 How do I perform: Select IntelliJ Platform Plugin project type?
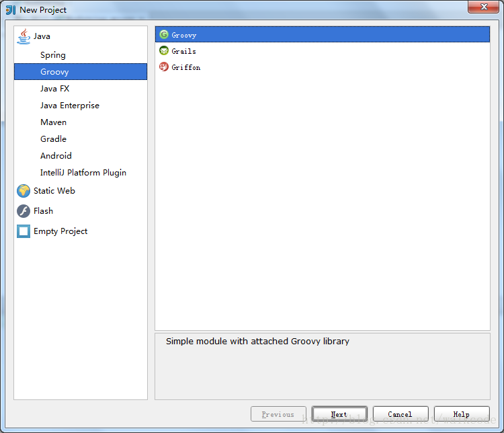(x=83, y=173)
